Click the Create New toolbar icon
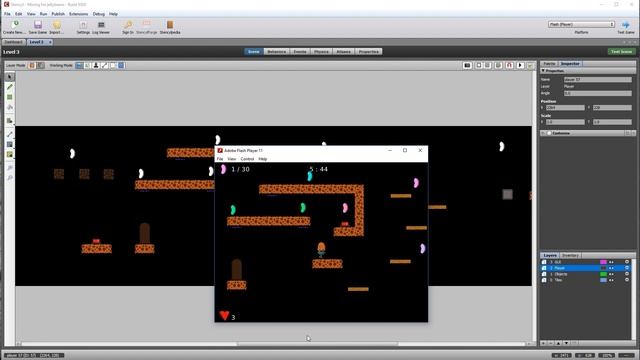The height and width of the screenshot is (360, 640). 16,25
